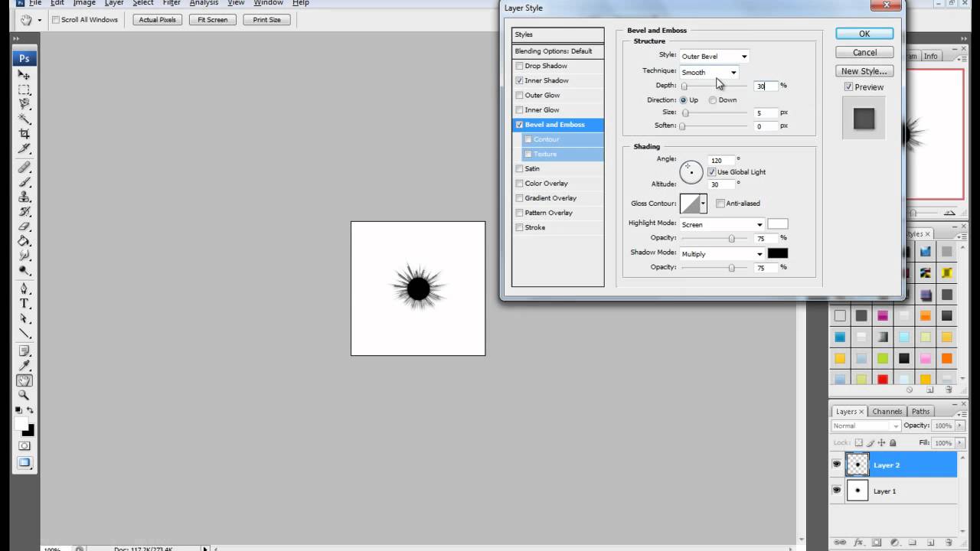Screen dimensions: 980x551
Task: Select the Type tool
Action: [24, 304]
